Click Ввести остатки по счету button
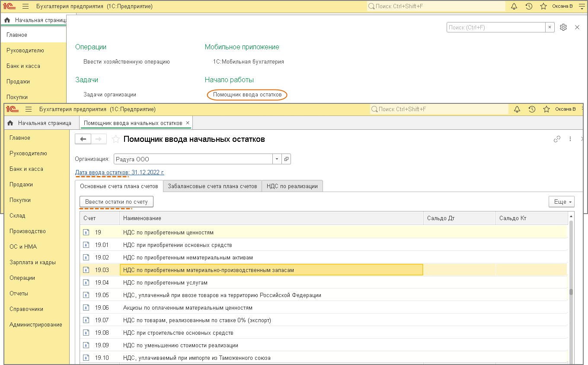The width and height of the screenshot is (588, 365). tap(116, 202)
